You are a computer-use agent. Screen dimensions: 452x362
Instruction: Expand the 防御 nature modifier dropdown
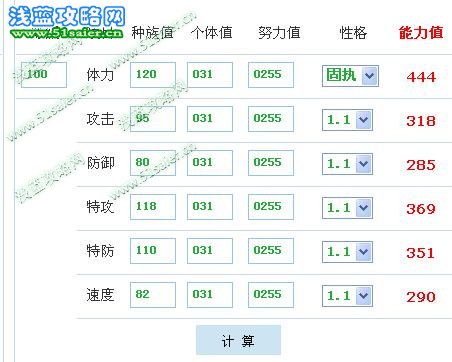pos(347,164)
